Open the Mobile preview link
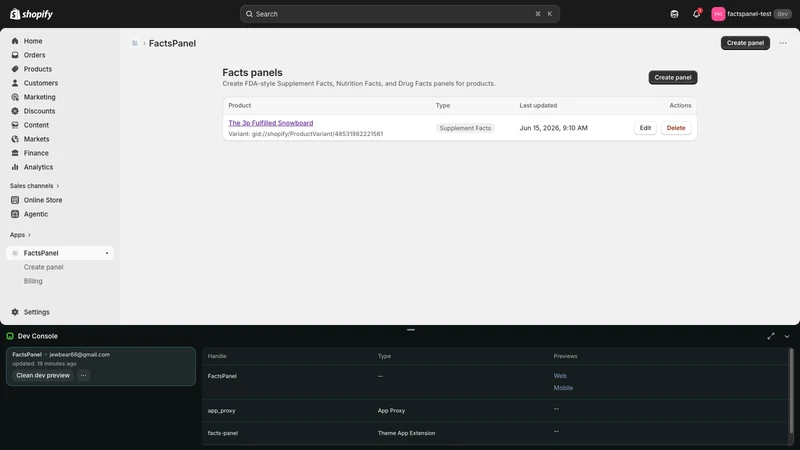The width and height of the screenshot is (800, 450). click(563, 388)
